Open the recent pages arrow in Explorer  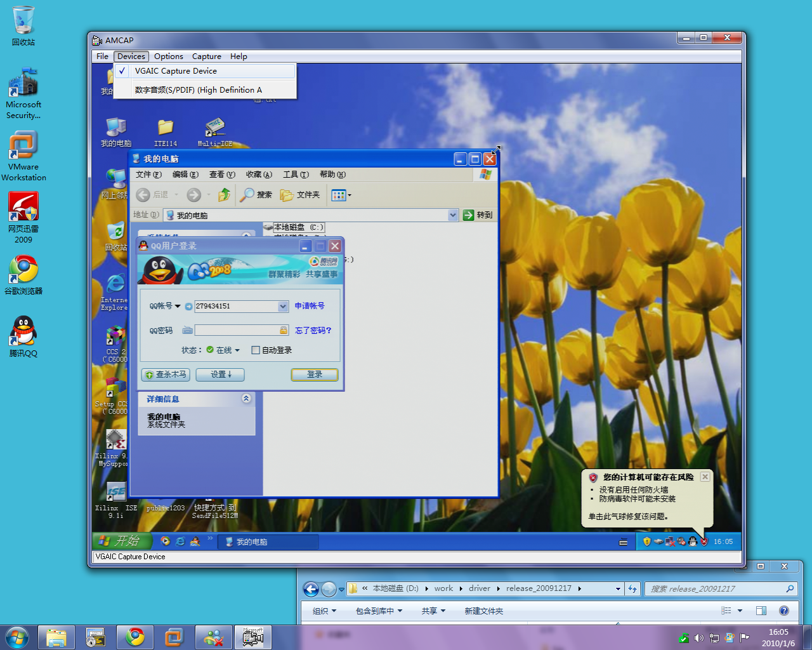pos(341,589)
